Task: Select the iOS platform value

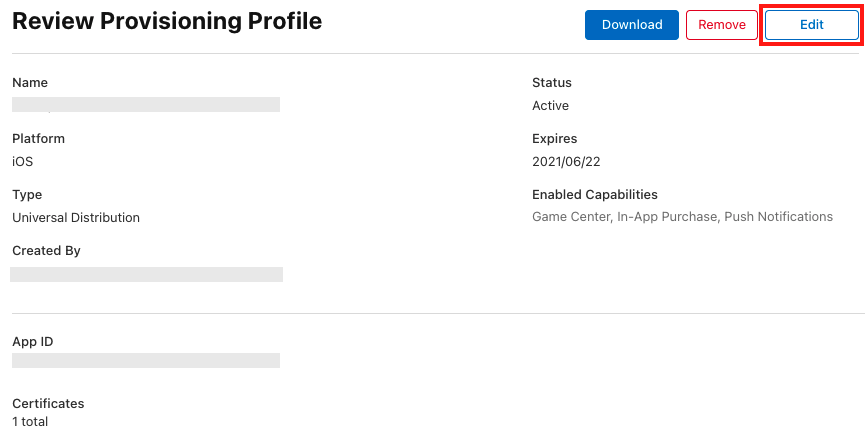Action: 22,161
